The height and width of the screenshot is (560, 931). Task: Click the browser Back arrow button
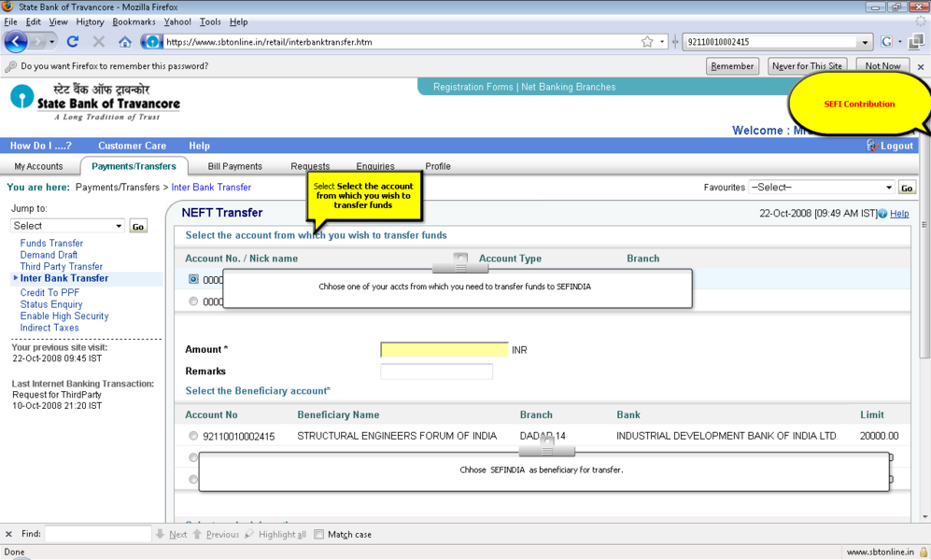[x=17, y=42]
